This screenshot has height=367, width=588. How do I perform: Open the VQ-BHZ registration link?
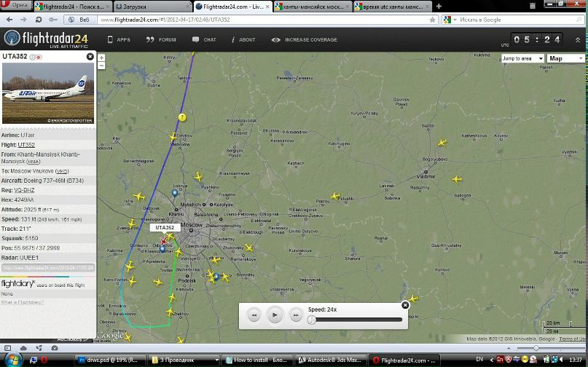[x=24, y=190]
